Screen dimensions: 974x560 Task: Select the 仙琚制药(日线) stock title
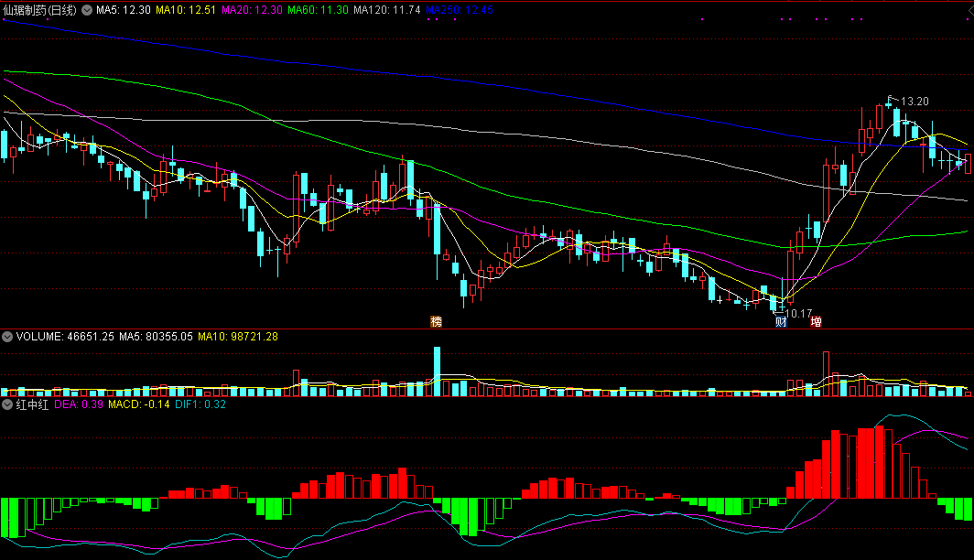[x=39, y=10]
